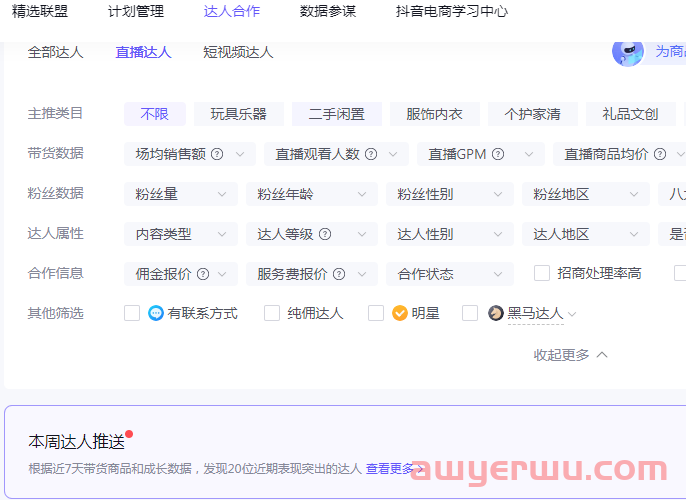Image resolution: width=686 pixels, height=500 pixels.
Task: Open help icon next to 场均销售额
Action: 217,154
